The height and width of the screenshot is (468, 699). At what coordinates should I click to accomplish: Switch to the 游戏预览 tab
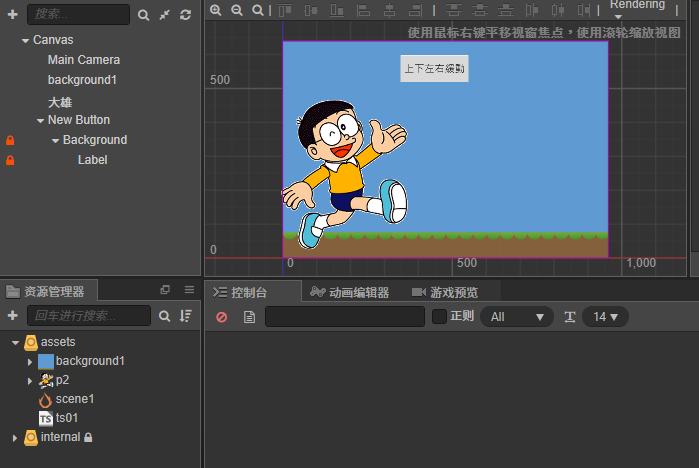445,292
